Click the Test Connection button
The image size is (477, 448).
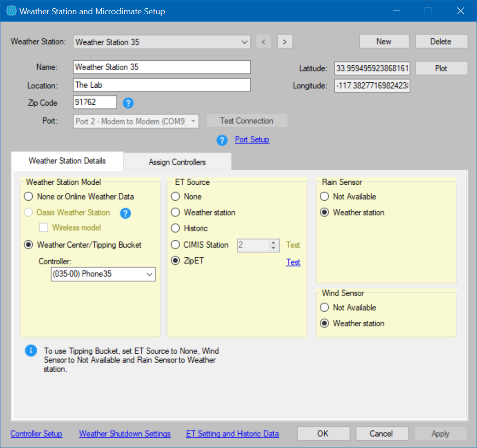247,121
